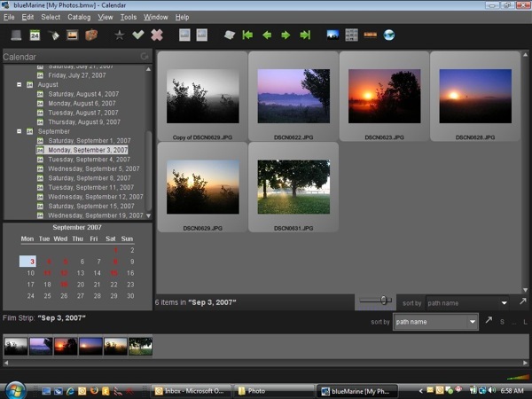Click the pink X reject icon

pyautogui.click(x=157, y=35)
